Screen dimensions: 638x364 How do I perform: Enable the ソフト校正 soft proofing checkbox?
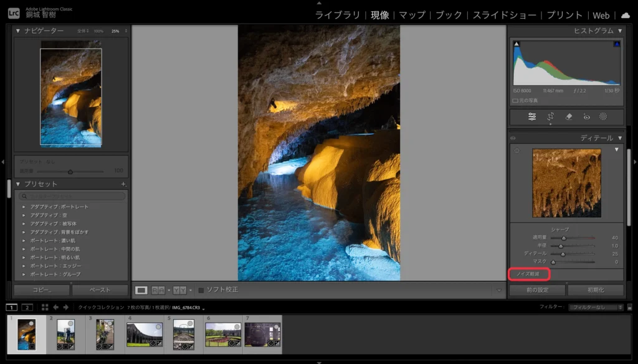201,289
